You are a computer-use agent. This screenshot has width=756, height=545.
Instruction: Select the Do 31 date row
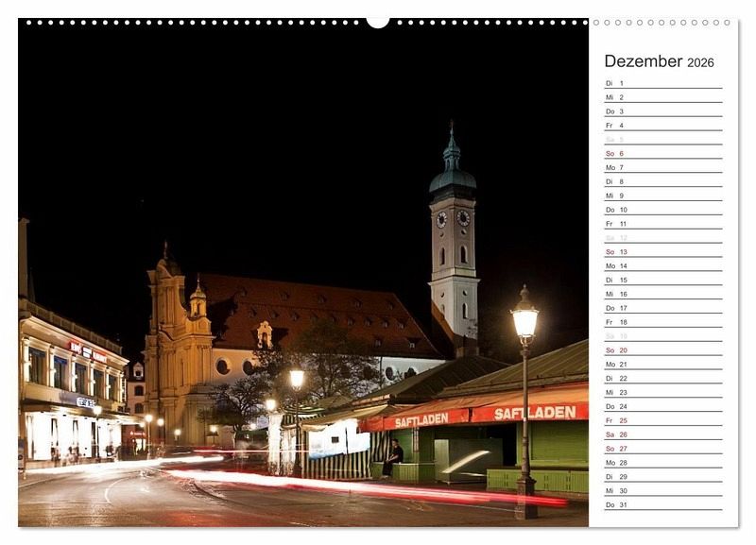662,504
